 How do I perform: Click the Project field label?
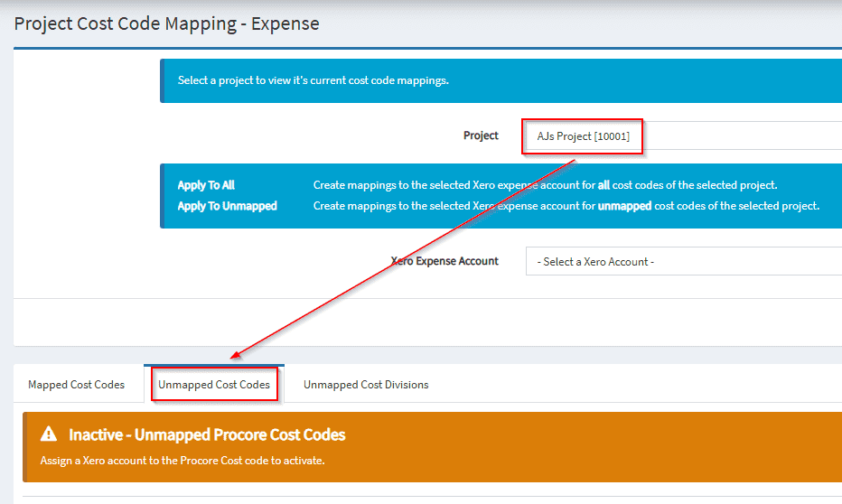pos(481,135)
